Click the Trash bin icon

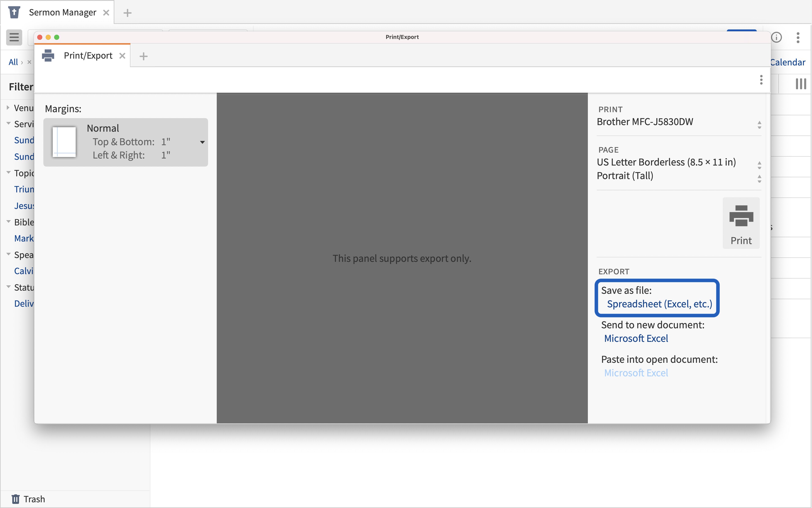pos(15,499)
